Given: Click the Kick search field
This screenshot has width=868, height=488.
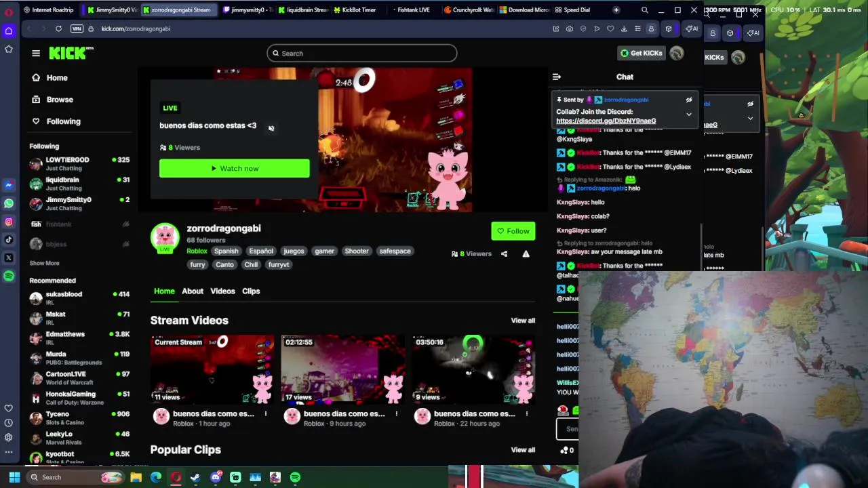Looking at the screenshot, I should point(361,54).
